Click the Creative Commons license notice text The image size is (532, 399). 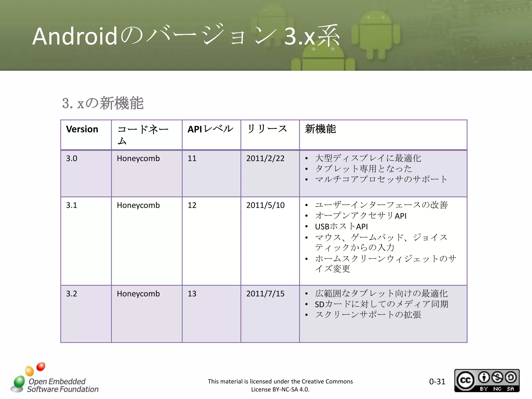[x=280, y=385]
